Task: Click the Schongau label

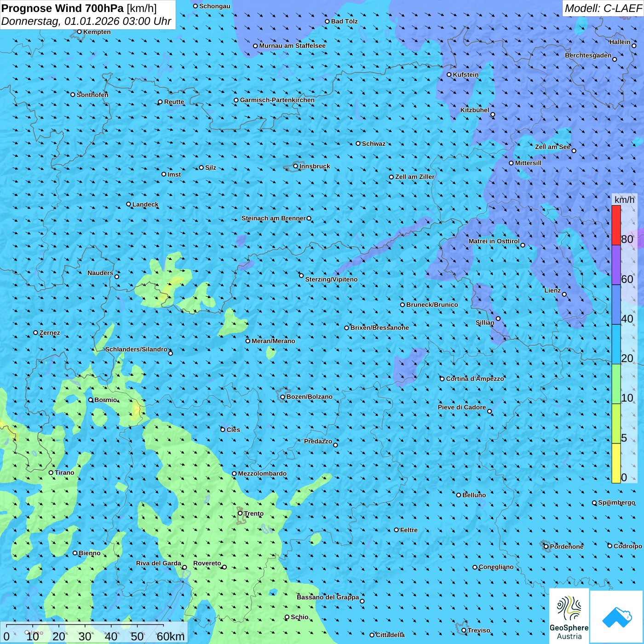Action: pos(215,6)
